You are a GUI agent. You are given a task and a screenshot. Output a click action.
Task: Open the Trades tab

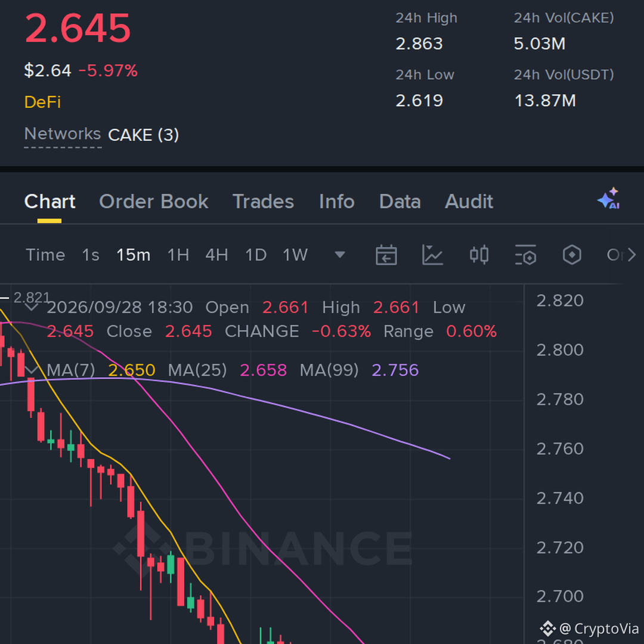pos(264,202)
